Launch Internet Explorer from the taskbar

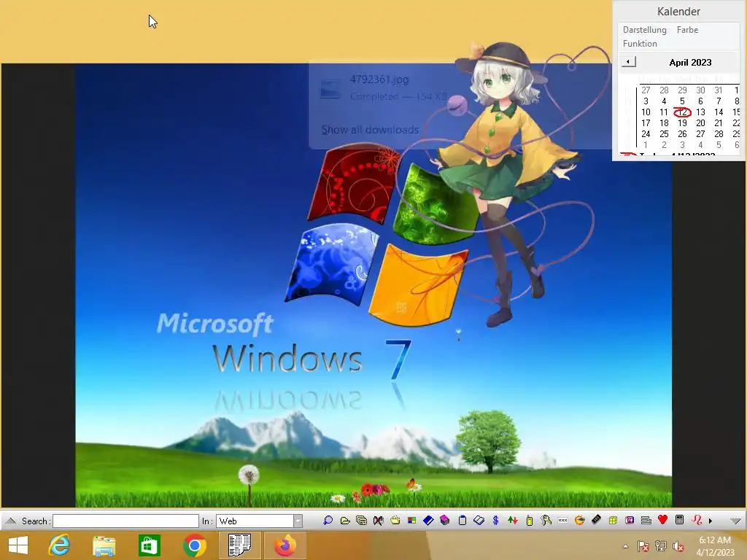tap(60, 545)
